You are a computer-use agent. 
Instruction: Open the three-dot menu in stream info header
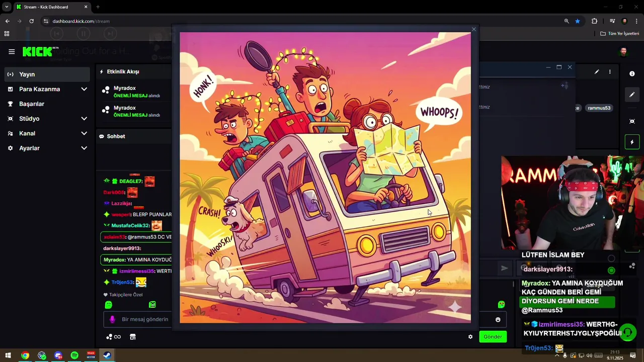point(610,72)
